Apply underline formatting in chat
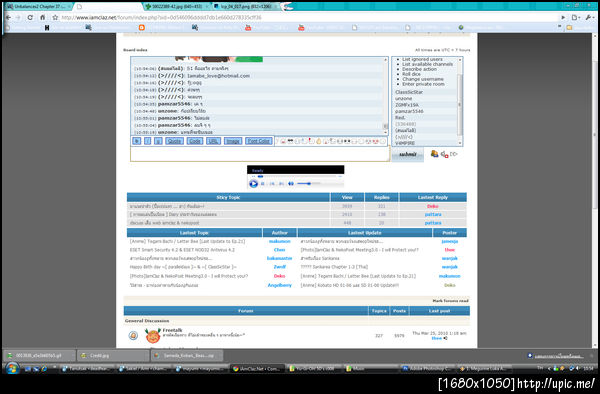This screenshot has height=394, width=600. [x=158, y=141]
